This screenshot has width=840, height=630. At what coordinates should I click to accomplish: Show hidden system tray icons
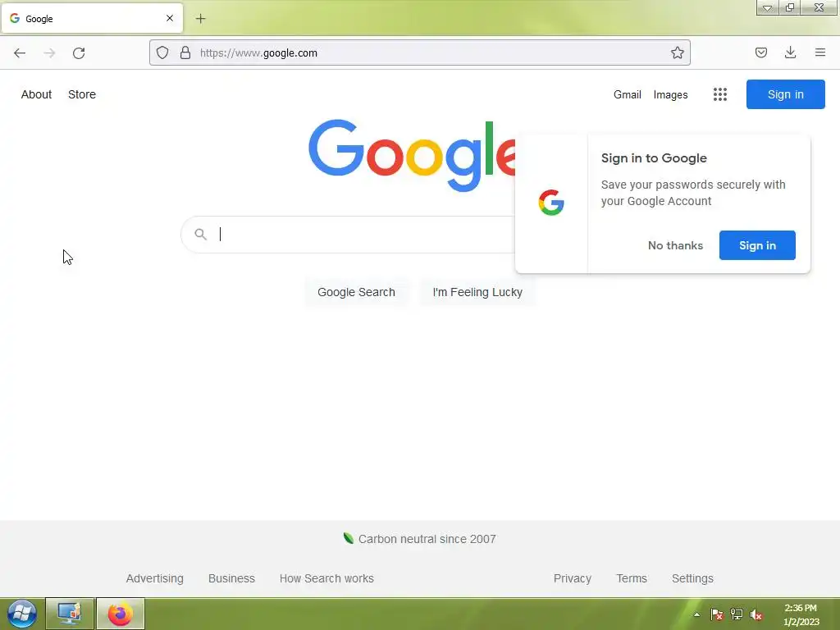pyautogui.click(x=697, y=614)
